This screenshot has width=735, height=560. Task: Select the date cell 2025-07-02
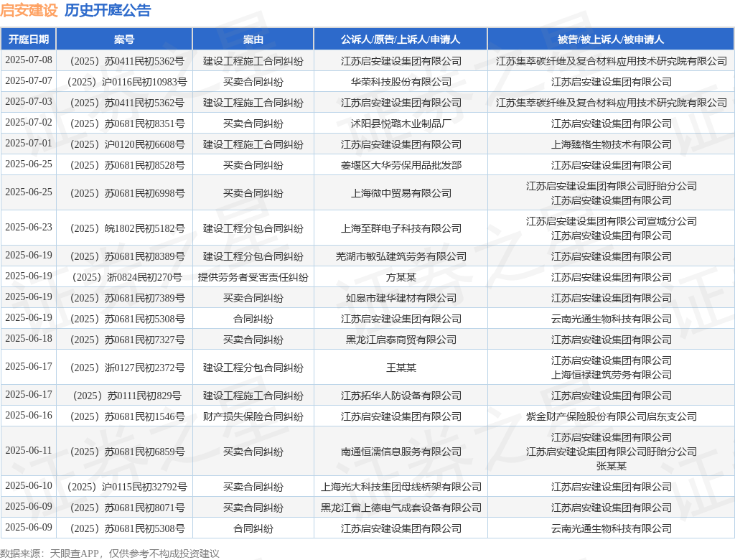(x=29, y=123)
